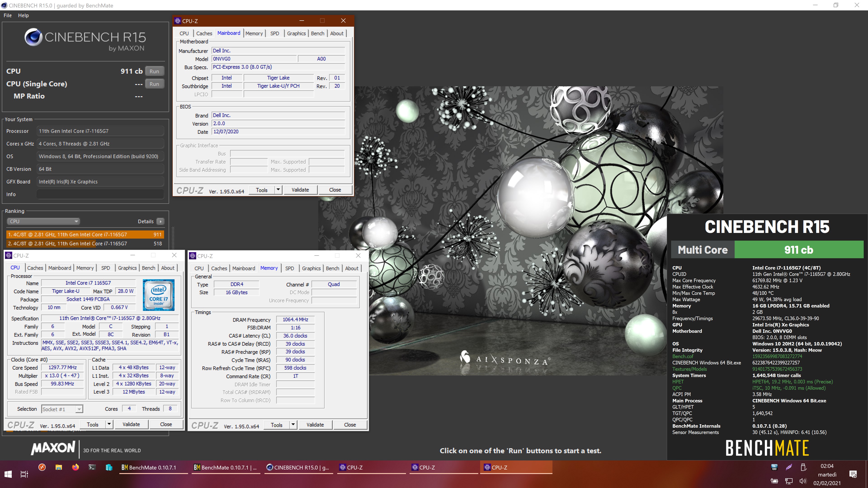Open Bench tab in CPU tab CPU-Z window
Viewport: 868px width, 488px height.
coord(149,268)
